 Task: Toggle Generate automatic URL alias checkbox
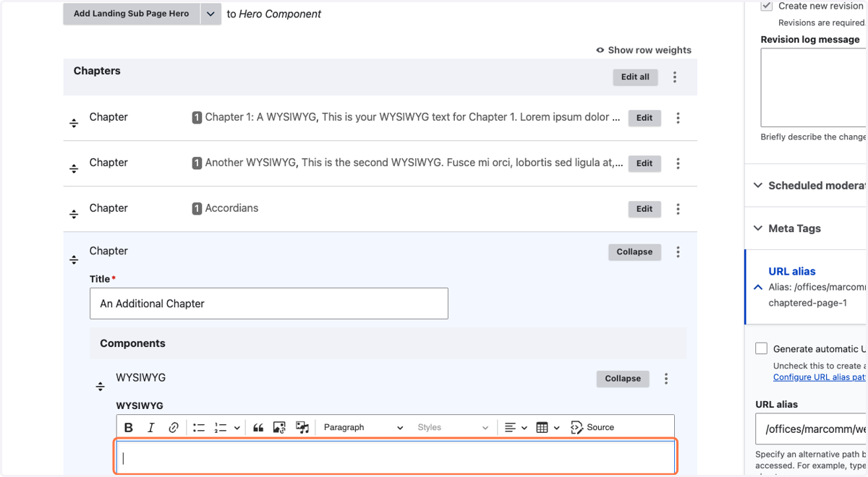761,348
